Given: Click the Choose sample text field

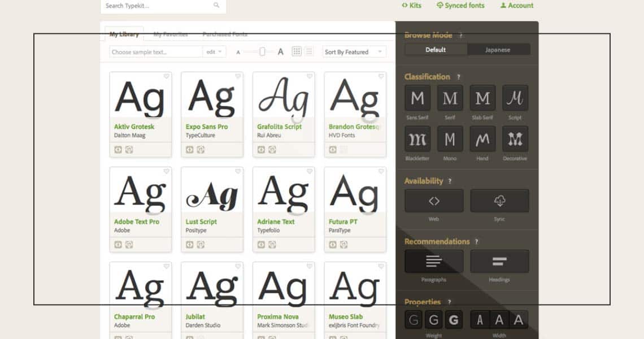Looking at the screenshot, I should 156,52.
